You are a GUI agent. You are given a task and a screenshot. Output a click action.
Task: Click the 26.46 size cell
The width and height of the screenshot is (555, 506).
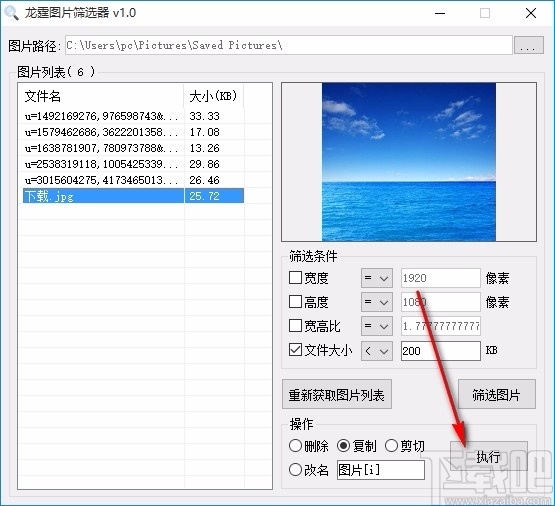205,180
